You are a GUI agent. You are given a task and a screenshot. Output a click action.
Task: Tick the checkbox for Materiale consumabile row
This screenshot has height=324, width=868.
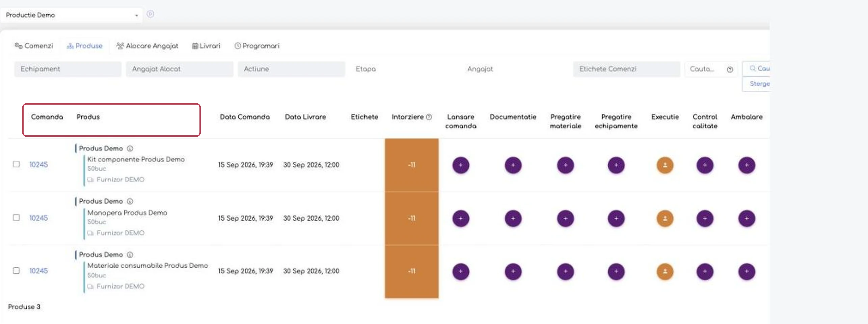pos(16,271)
